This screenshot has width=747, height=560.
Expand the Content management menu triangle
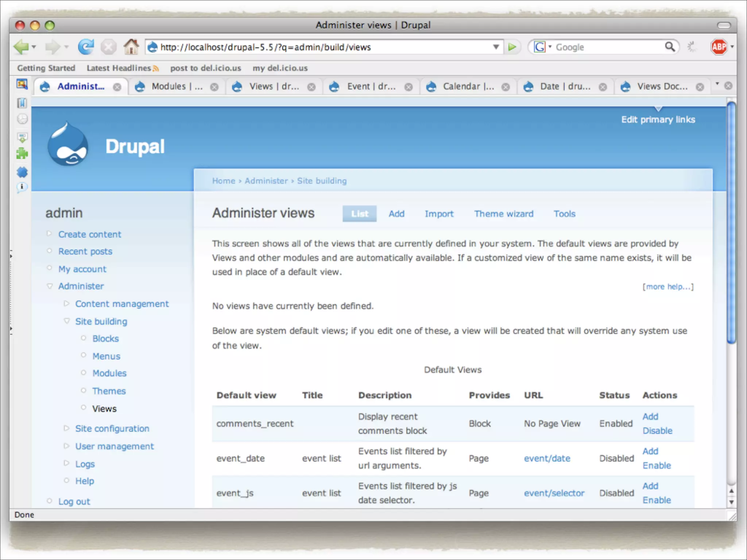66,303
